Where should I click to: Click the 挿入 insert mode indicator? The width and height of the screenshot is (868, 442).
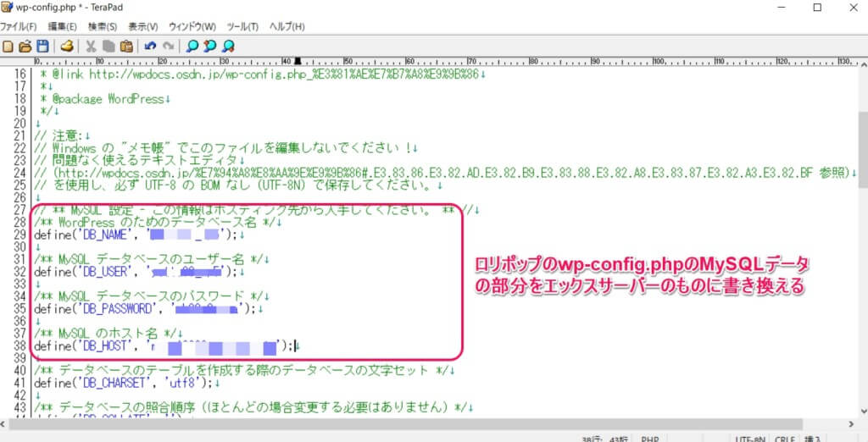coord(813,439)
